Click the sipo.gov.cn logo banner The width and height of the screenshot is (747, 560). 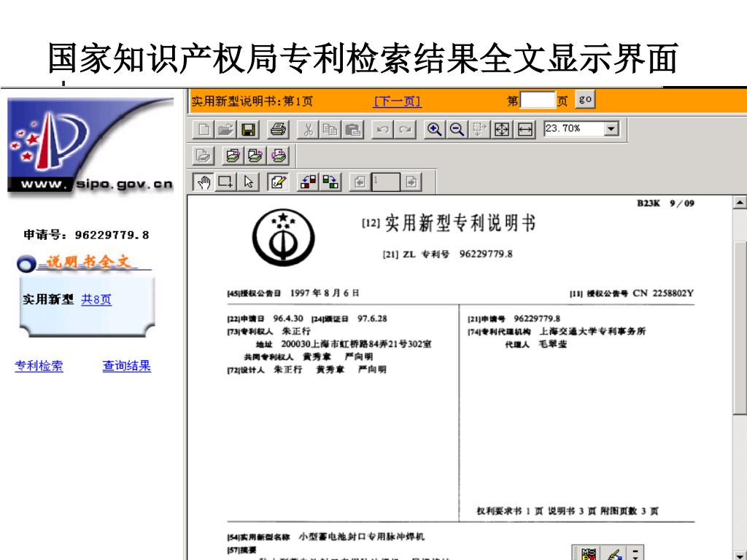[x=90, y=146]
